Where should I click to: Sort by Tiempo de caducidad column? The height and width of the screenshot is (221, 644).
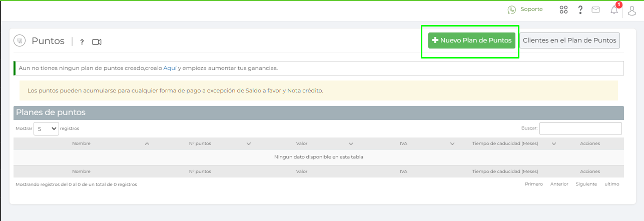[x=554, y=143]
